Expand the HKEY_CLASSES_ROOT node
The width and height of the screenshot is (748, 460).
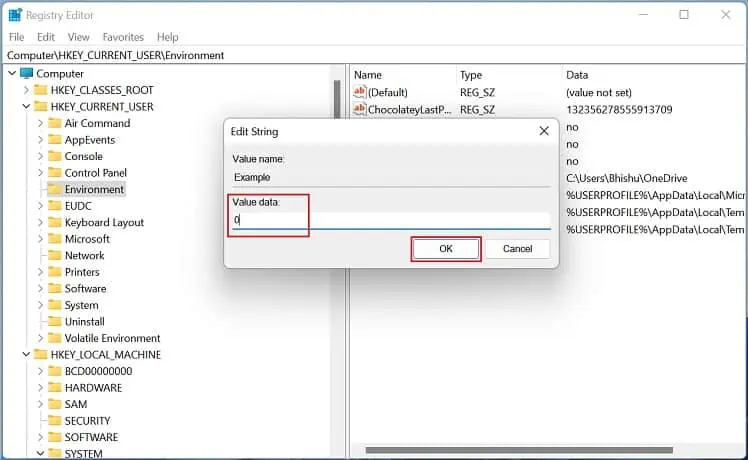(x=26, y=90)
